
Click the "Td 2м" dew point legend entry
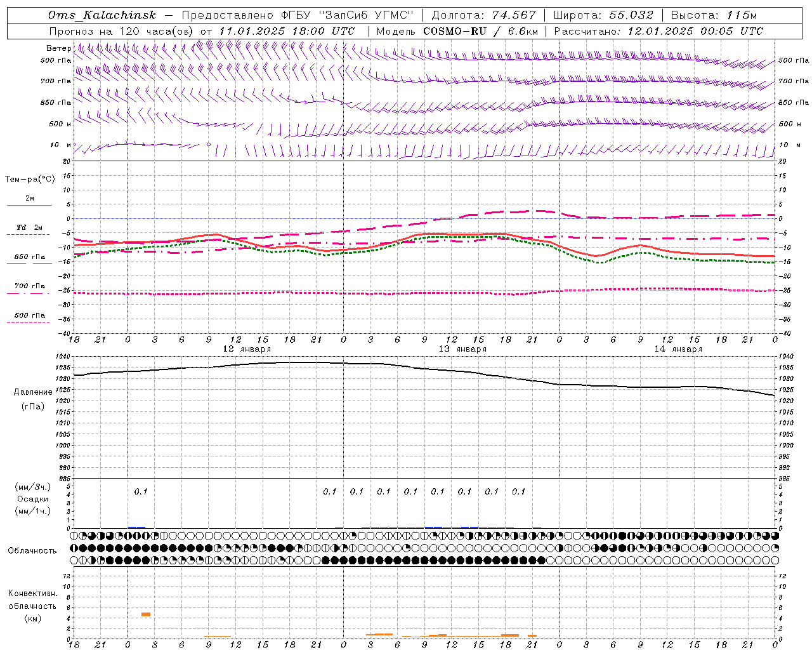29,227
